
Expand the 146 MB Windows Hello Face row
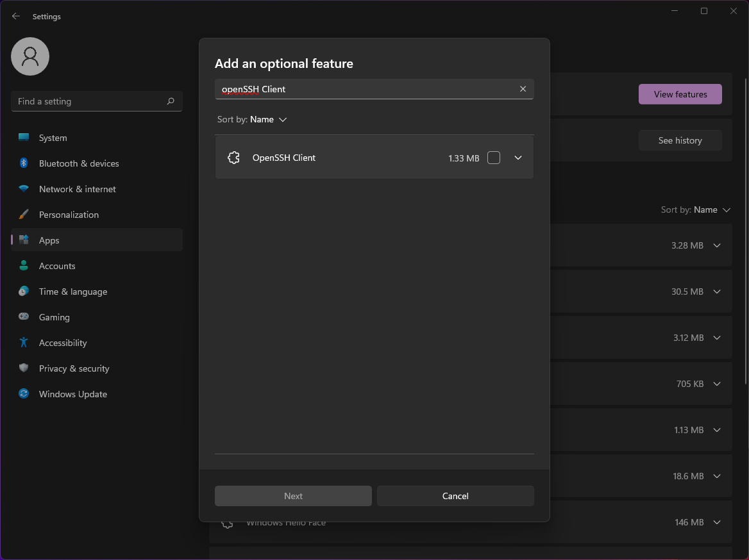coord(717,522)
